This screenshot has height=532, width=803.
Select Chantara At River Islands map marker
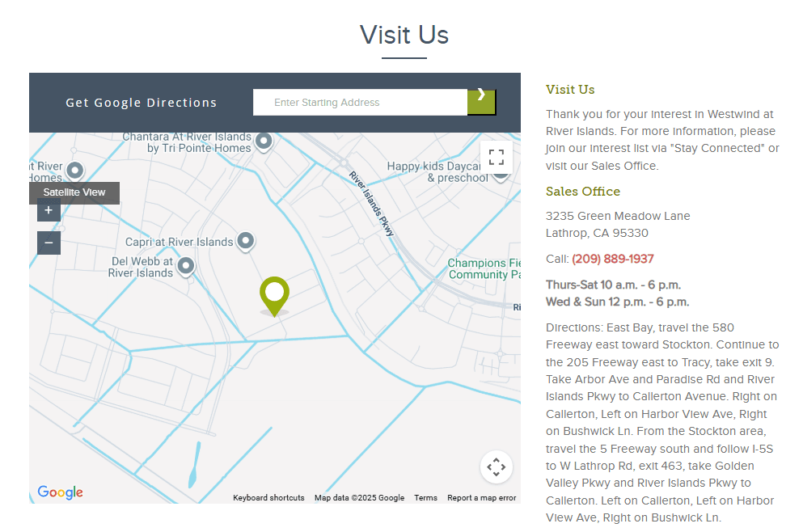[264, 142]
